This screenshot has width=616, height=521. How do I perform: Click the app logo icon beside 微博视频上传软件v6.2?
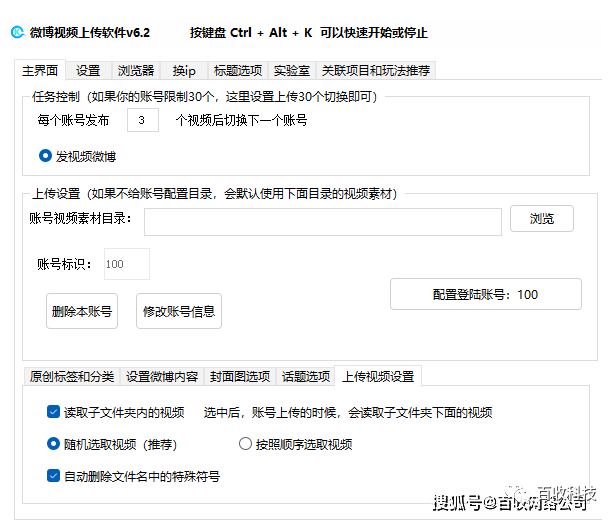point(17,32)
